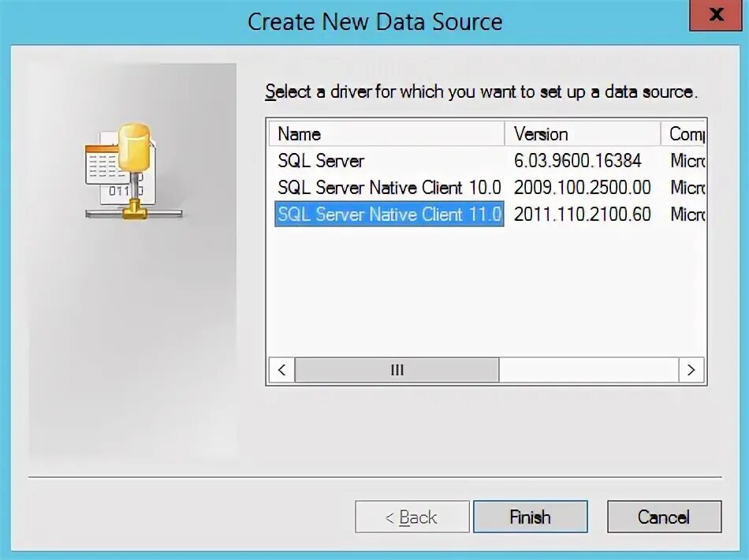This screenshot has height=560, width=749.
Task: Sort drivers by Name column header
Action: (x=386, y=134)
